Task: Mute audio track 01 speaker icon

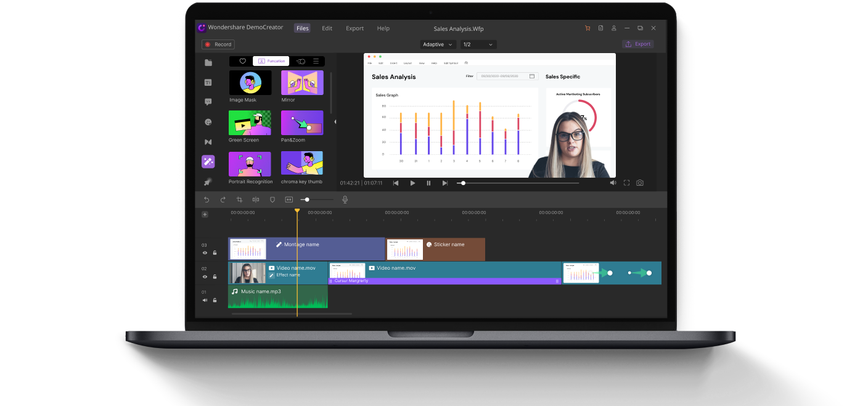Action: (205, 300)
